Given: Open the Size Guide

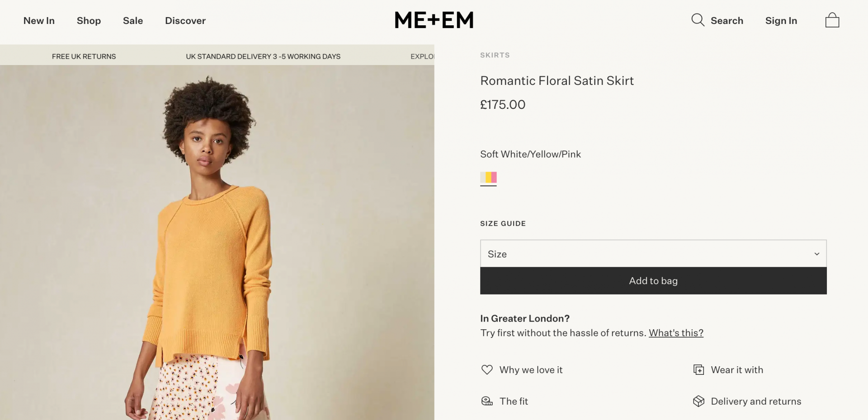Looking at the screenshot, I should 503,223.
